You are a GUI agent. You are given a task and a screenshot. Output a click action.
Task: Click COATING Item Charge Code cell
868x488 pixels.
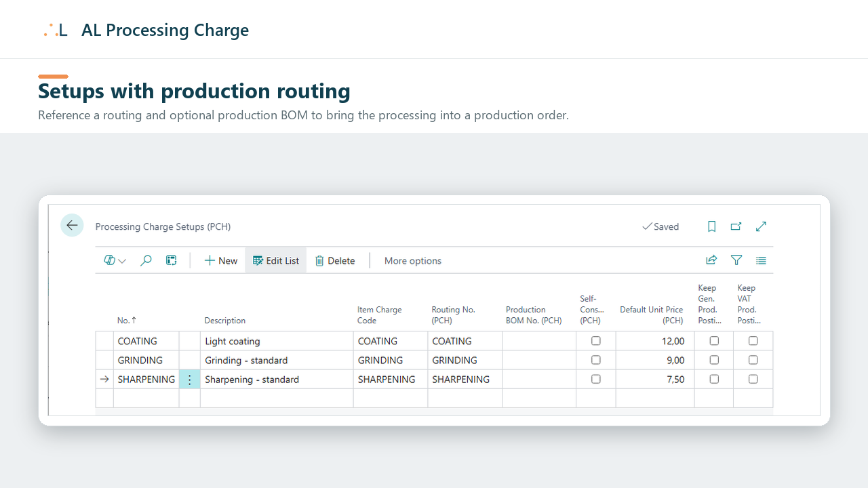(x=391, y=341)
